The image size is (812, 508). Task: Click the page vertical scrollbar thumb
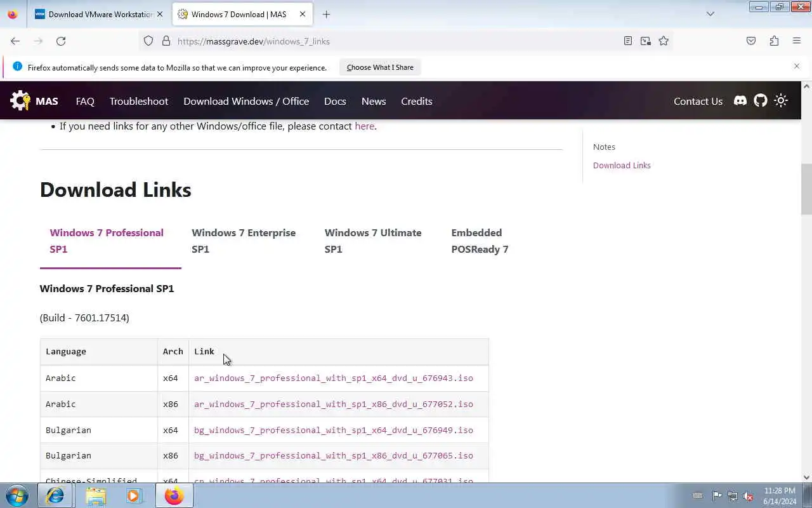click(x=806, y=189)
